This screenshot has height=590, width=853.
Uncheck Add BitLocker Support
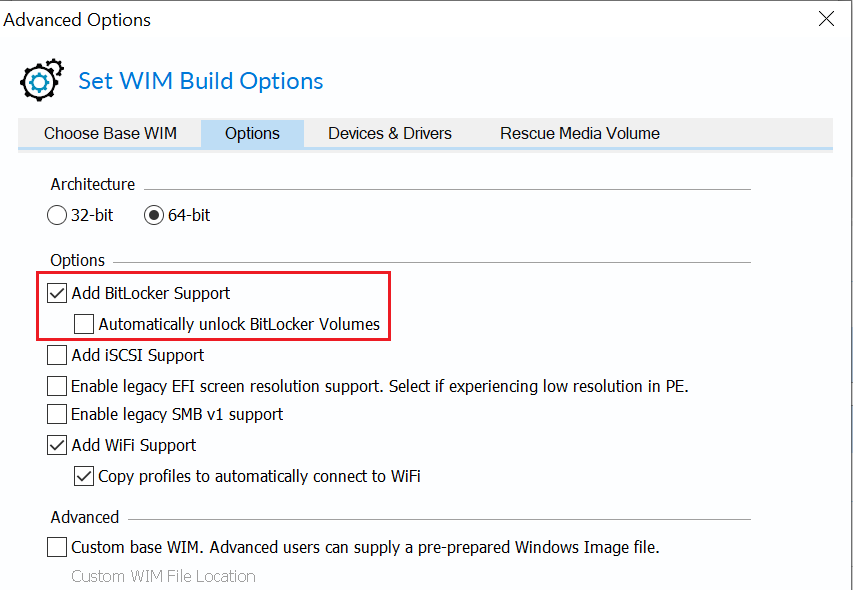point(57,293)
